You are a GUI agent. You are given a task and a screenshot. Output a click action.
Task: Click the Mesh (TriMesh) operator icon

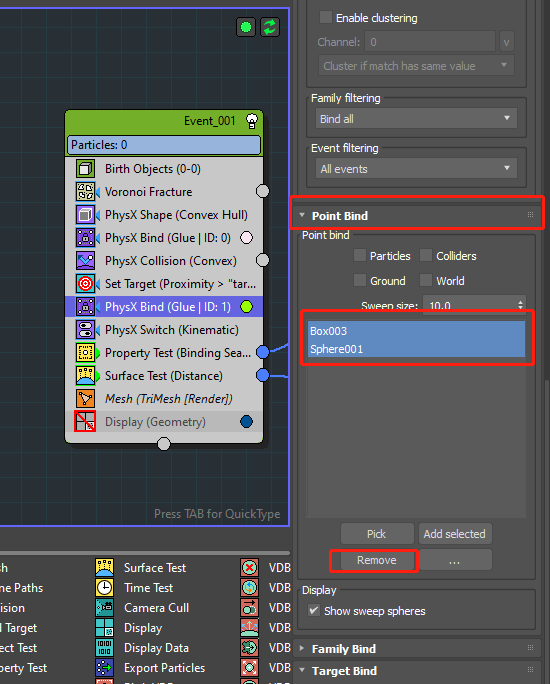tap(85, 399)
